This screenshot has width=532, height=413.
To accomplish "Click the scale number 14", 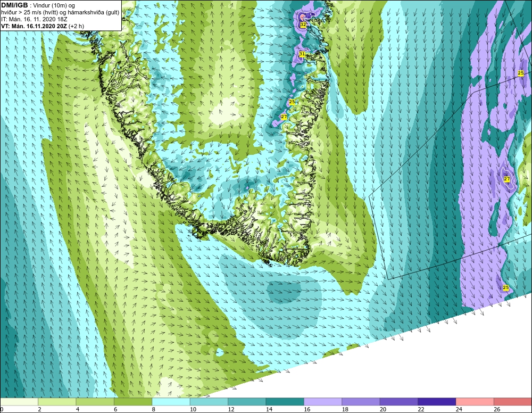I will pyautogui.click(x=269, y=409).
